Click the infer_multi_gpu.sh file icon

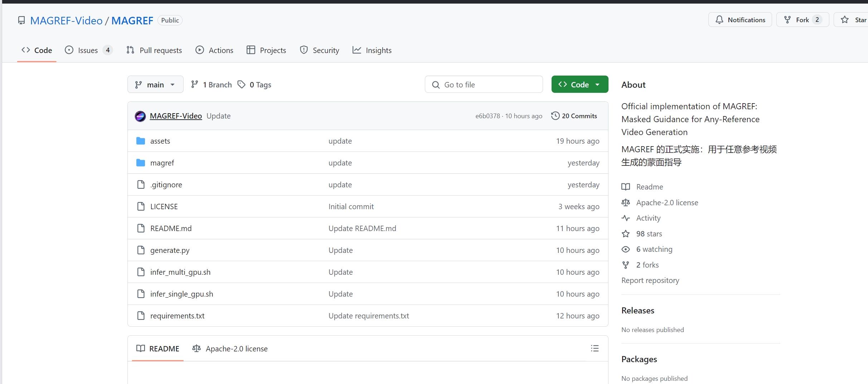tap(141, 272)
